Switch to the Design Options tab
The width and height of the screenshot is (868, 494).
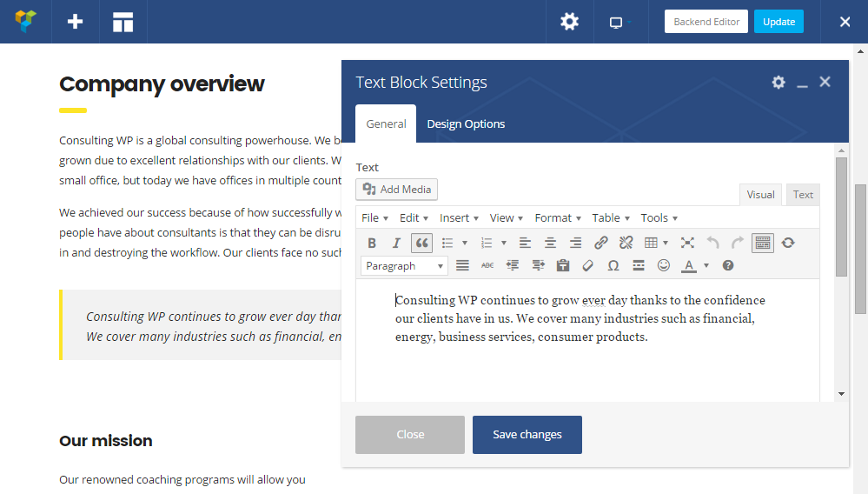(x=466, y=123)
